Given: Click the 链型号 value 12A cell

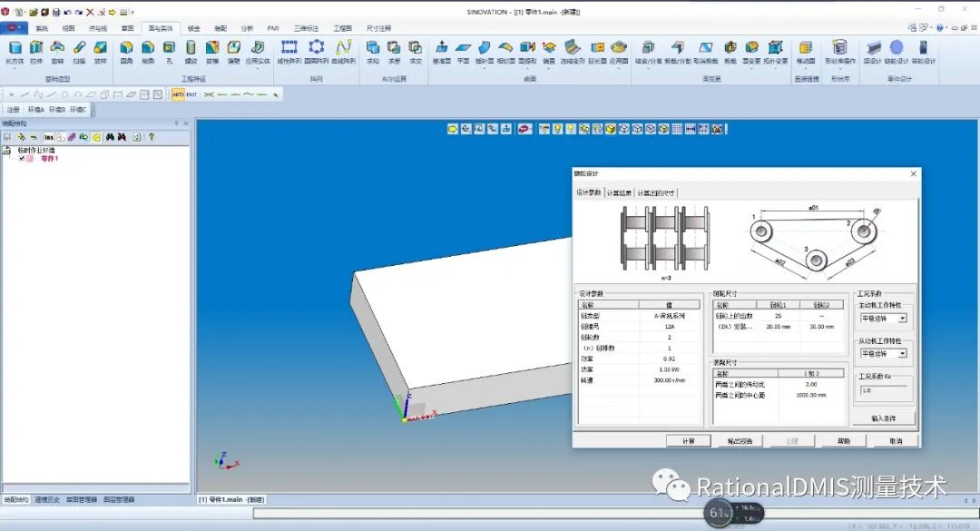Looking at the screenshot, I should click(x=669, y=327).
